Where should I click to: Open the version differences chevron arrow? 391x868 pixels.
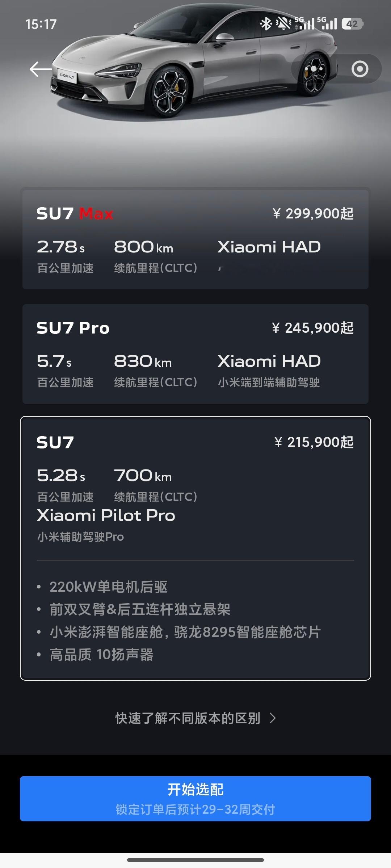(273, 718)
